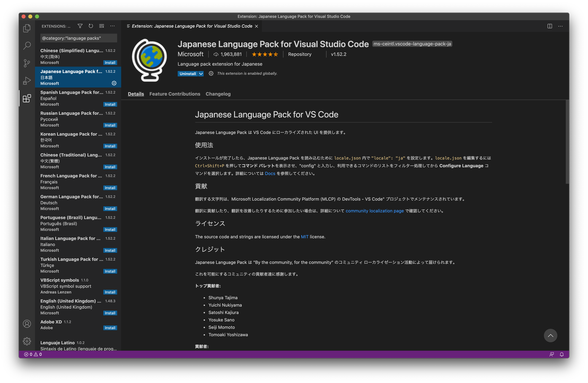Screen dimensions: 588x383
Task: Open the Docs link in the usage section
Action: coord(270,173)
